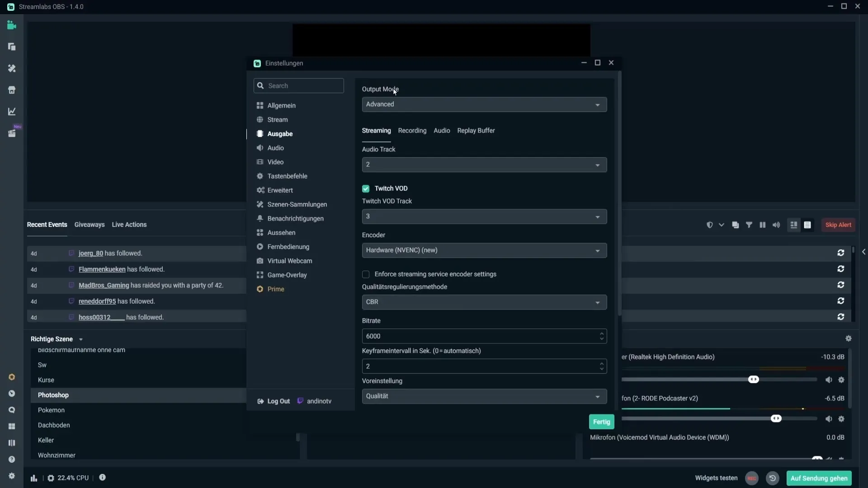Open the Output Mode dropdown showing Advanced
Screen dimensions: 868x488
484,104
